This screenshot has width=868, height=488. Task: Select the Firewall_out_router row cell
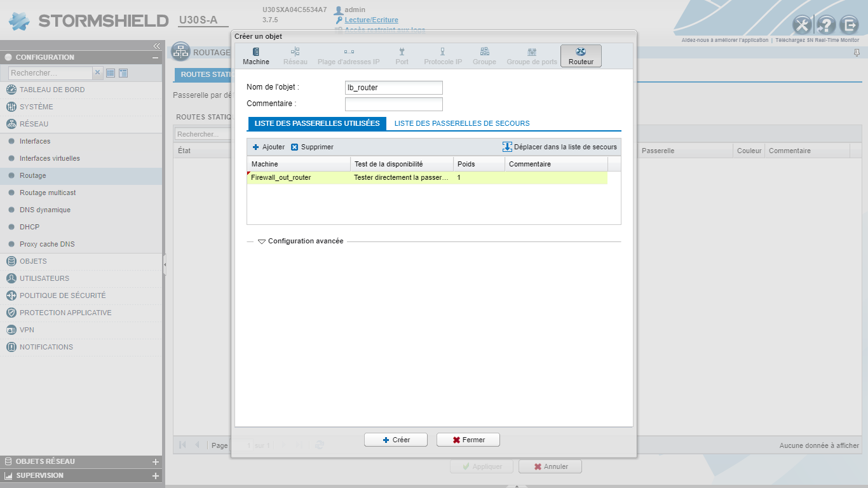click(299, 178)
